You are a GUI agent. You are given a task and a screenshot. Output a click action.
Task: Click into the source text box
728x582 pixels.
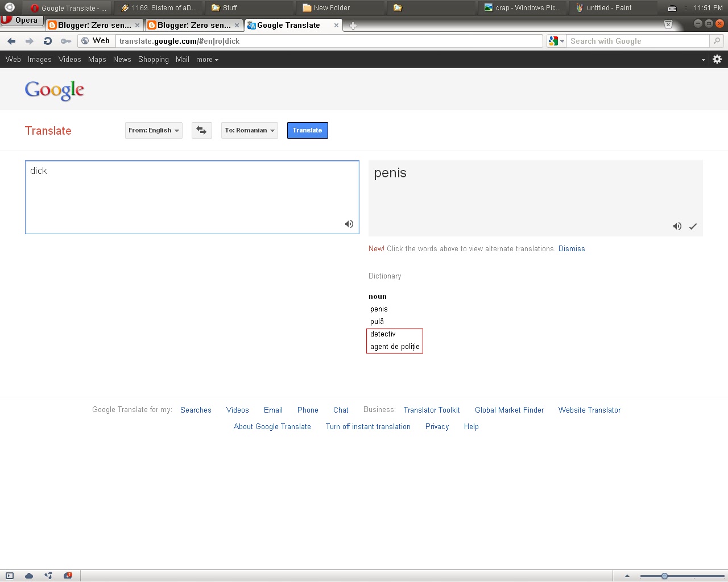click(x=192, y=197)
